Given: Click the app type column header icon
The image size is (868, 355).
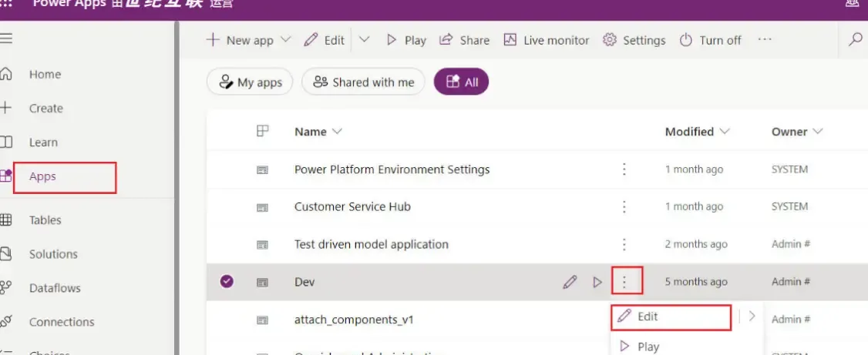Looking at the screenshot, I should click(x=262, y=131).
